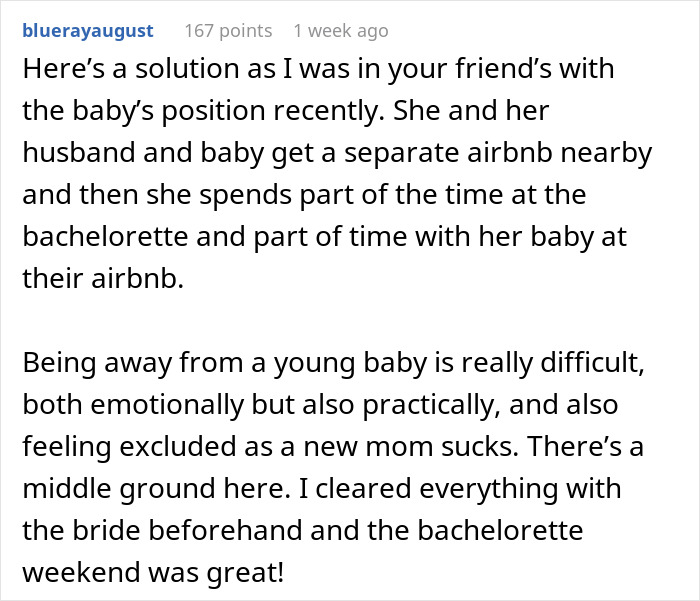Image resolution: width=700 pixels, height=601 pixels.
Task: Click the line ending "their airbnb."
Action: 103,280
